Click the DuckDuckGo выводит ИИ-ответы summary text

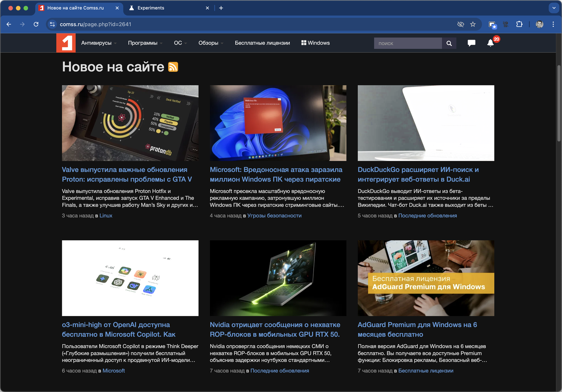point(426,198)
